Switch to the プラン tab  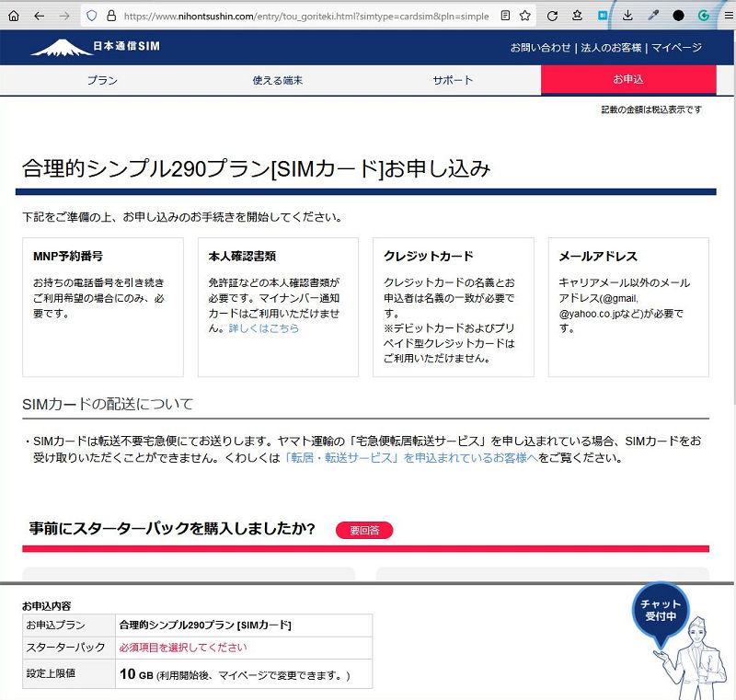[x=101, y=81]
